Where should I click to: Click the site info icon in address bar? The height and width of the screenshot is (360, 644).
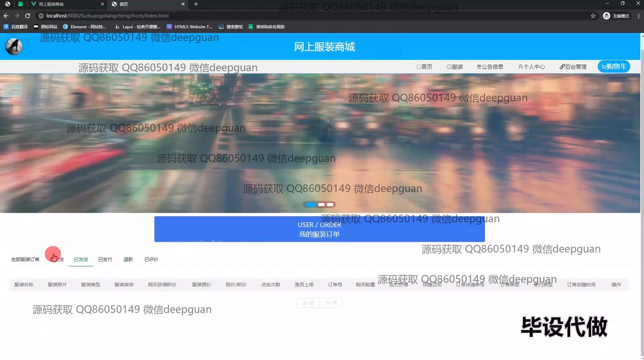click(x=41, y=16)
